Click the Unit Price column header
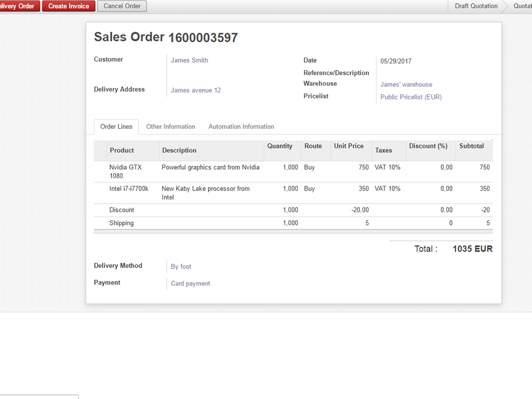Screen dimensions: 532x399 349,146
